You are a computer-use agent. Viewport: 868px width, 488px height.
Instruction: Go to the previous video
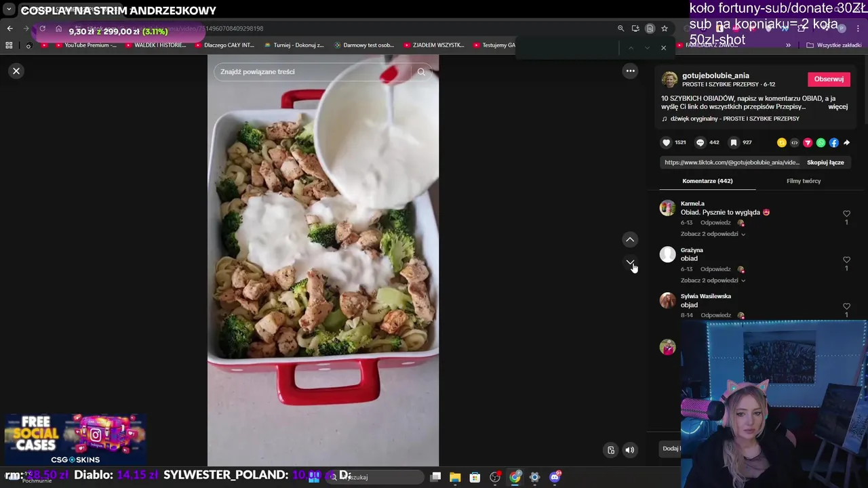click(x=630, y=239)
